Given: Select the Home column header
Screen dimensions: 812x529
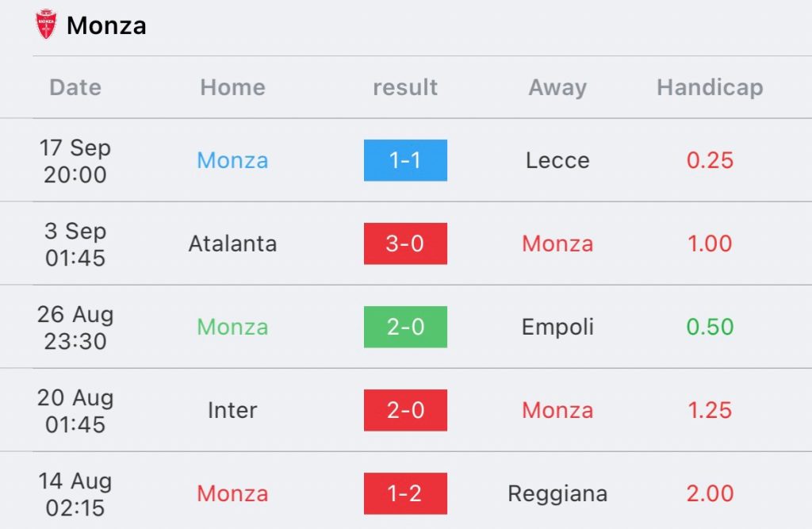Looking at the screenshot, I should (x=232, y=87).
